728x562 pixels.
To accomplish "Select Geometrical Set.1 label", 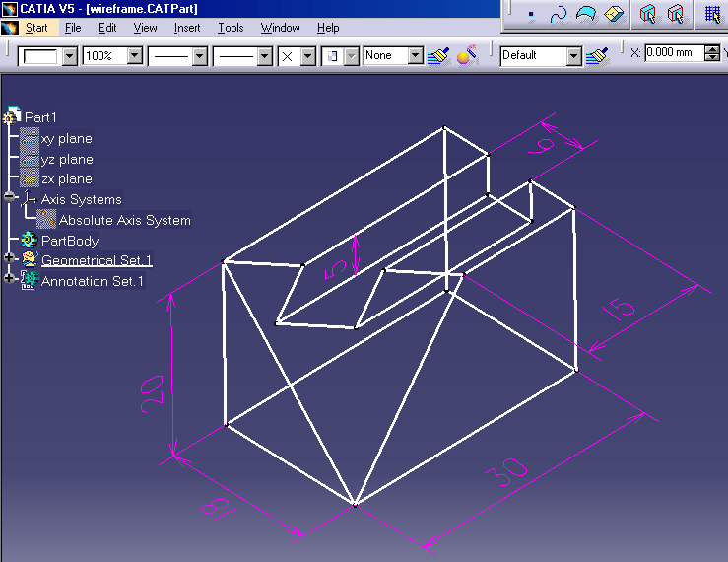I will [97, 260].
